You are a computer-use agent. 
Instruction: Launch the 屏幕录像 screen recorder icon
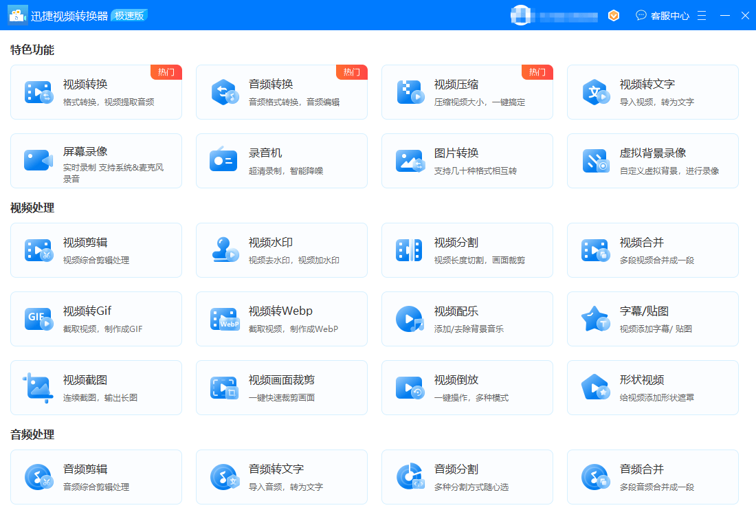38,160
